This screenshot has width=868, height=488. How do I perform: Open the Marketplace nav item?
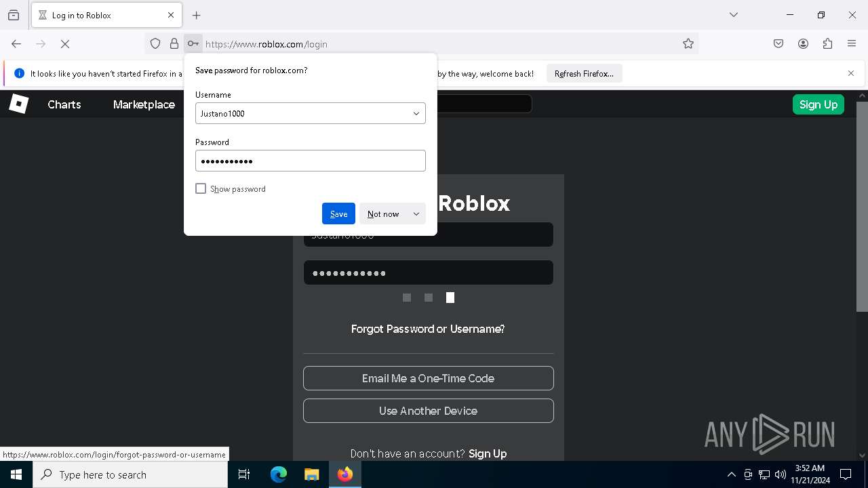click(x=144, y=104)
